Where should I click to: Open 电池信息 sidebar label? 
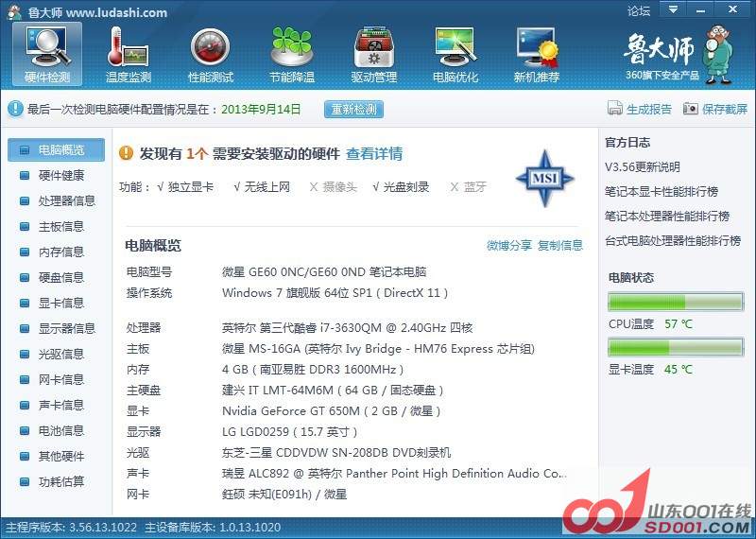coord(61,431)
